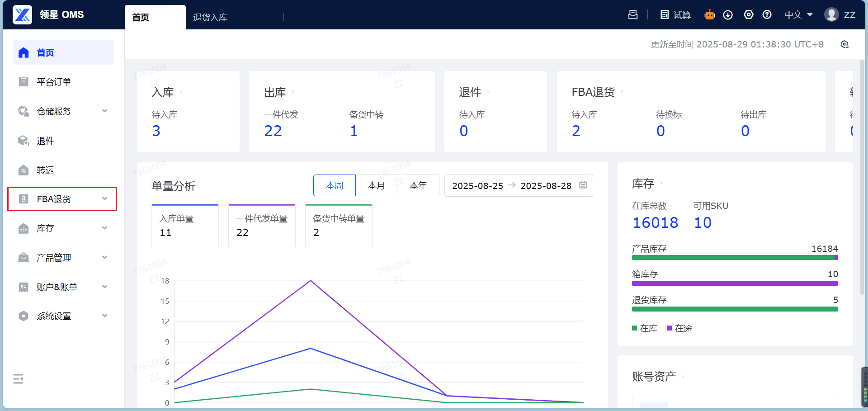The image size is (868, 411).
Task: Open the inbox messages icon
Action: pyautogui.click(x=633, y=15)
